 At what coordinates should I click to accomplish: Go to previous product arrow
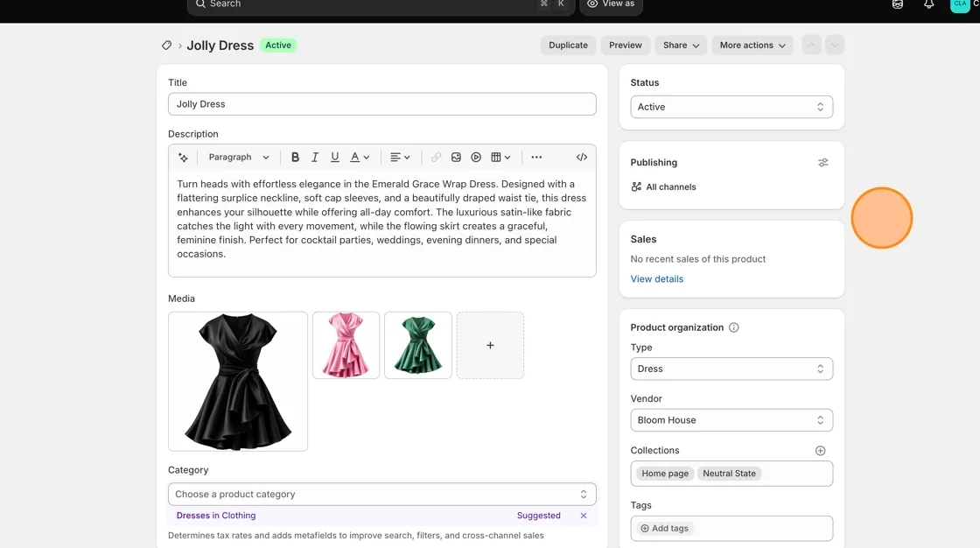tap(811, 45)
